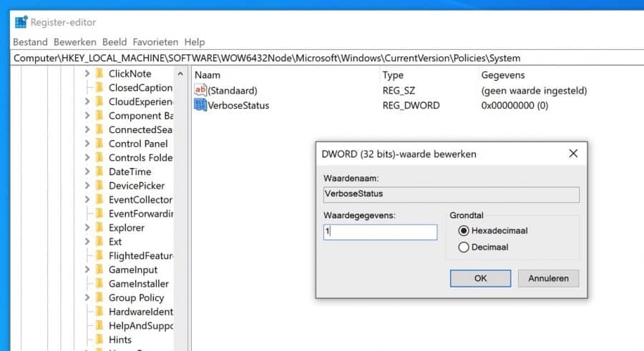Click the FlightedFeatur folder icon

click(99, 255)
